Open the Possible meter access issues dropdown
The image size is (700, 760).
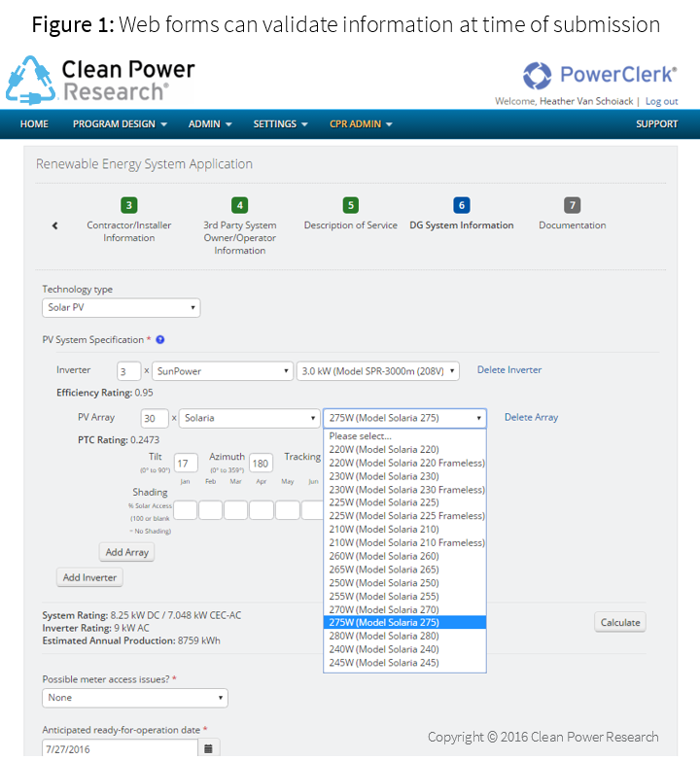point(135,698)
